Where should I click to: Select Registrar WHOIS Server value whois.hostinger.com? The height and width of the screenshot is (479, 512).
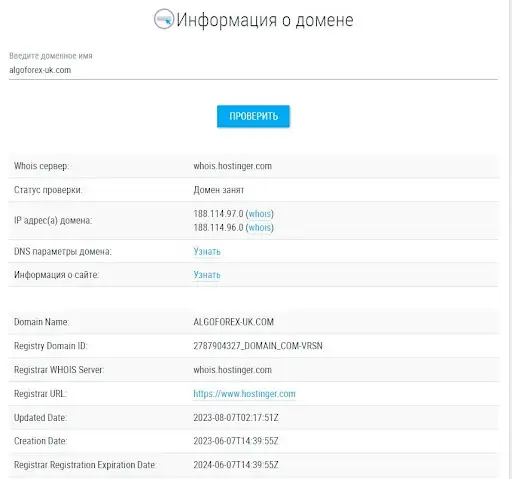pos(232,370)
